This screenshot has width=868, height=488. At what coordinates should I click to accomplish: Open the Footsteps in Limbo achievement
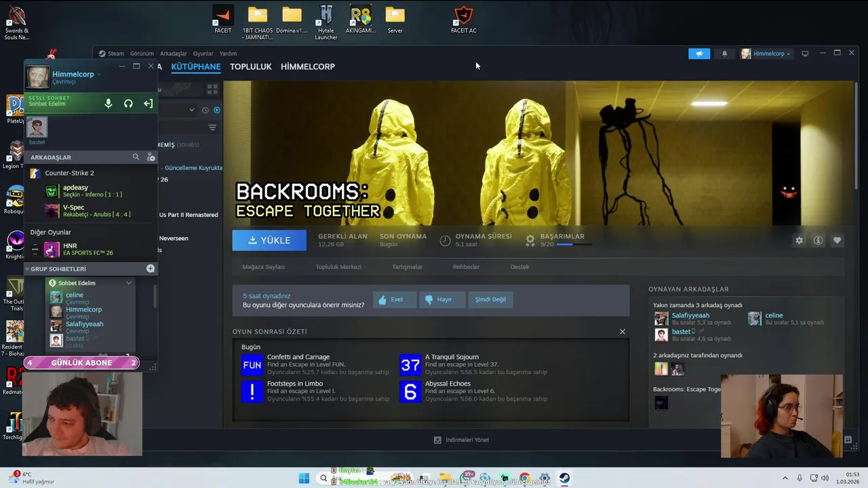click(x=315, y=391)
